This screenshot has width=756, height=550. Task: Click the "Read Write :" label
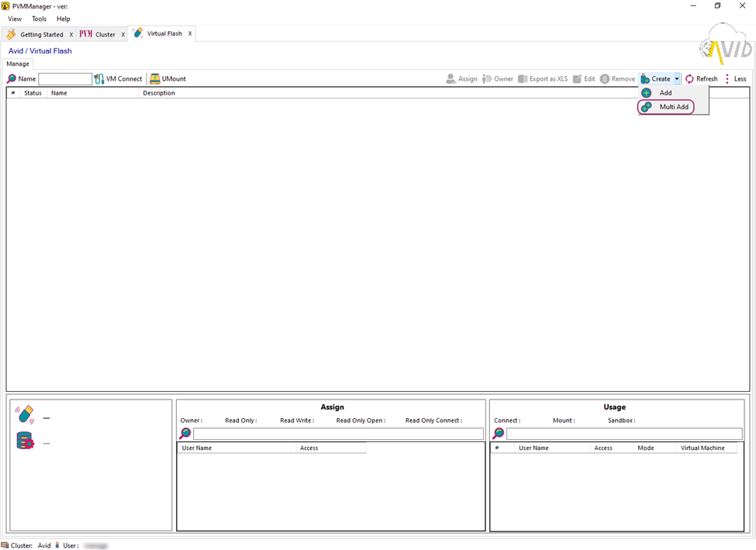coord(297,420)
